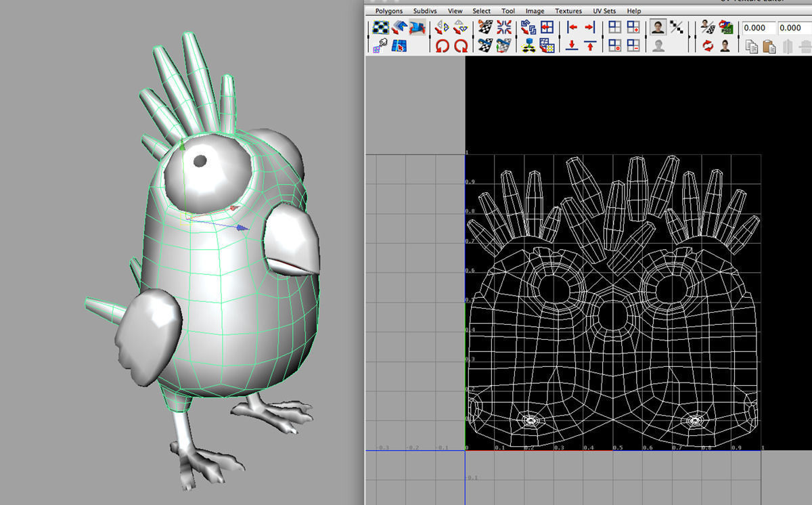The height and width of the screenshot is (505, 812).
Task: Align UVs to minimum V value
Action: click(x=572, y=45)
